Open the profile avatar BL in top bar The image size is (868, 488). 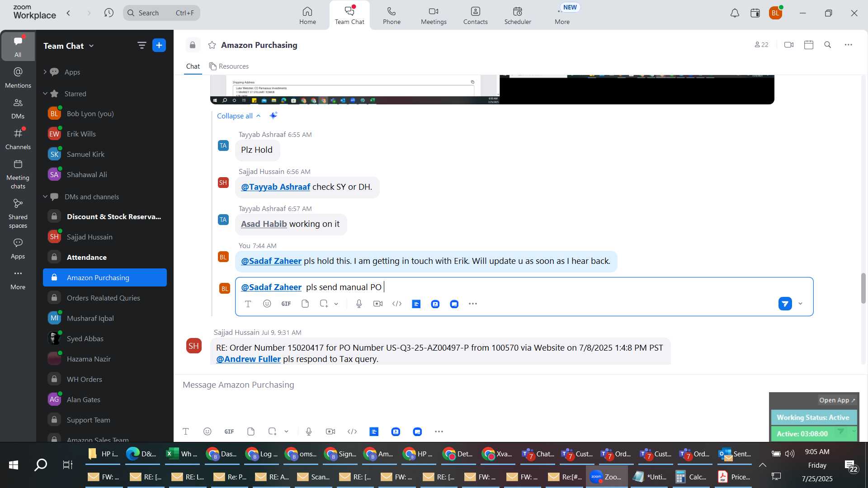(775, 13)
